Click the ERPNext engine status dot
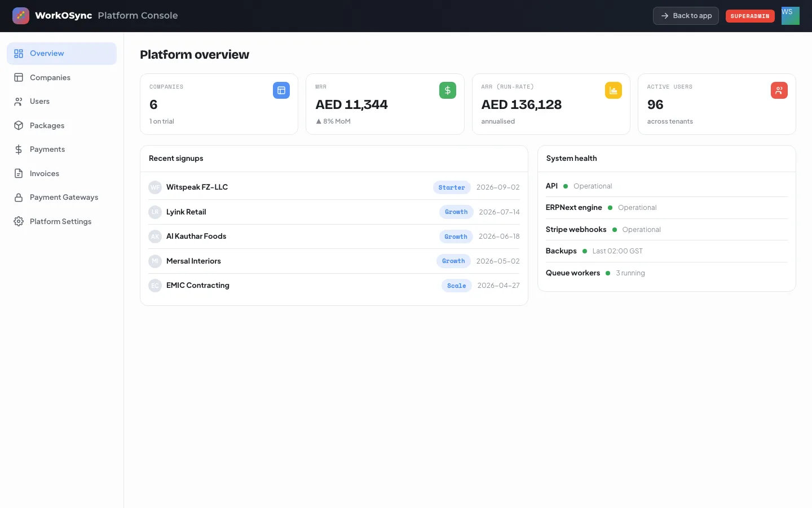Screen dimensions: 812x508 [610, 208]
